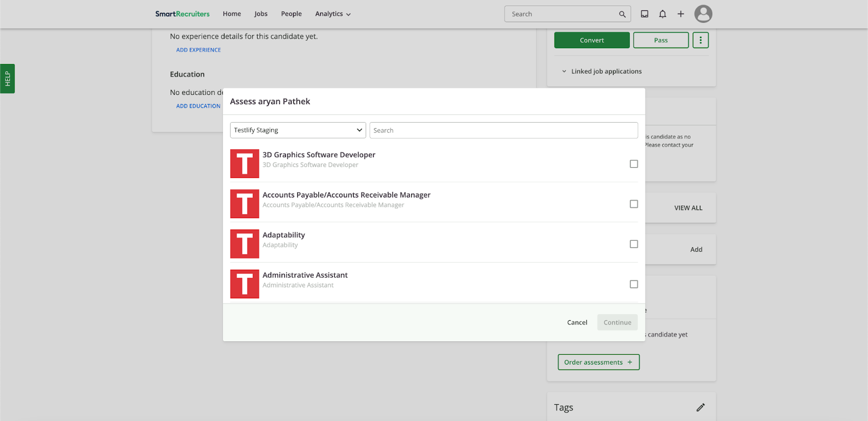Expand Linked job applications section
This screenshot has width=868, height=421.
coord(602,72)
